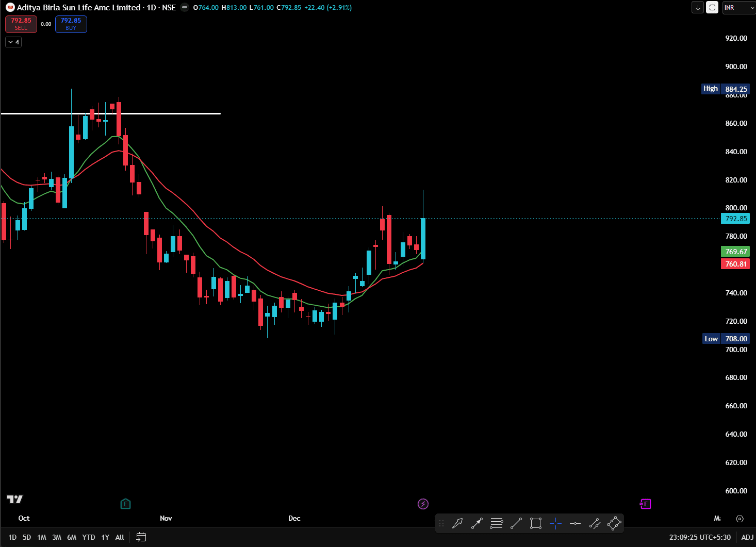Show the All time range
The image size is (756, 547).
point(120,537)
